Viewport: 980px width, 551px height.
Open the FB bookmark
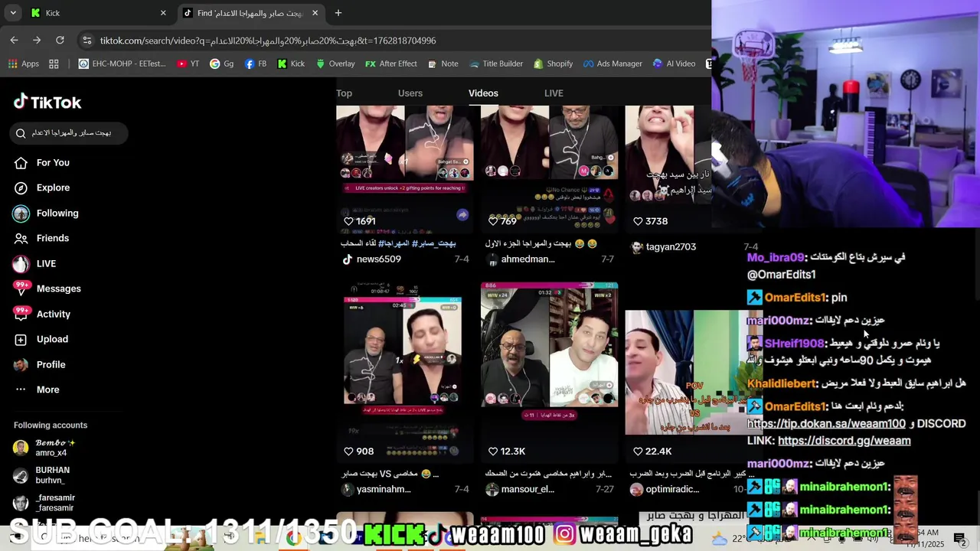(256, 64)
